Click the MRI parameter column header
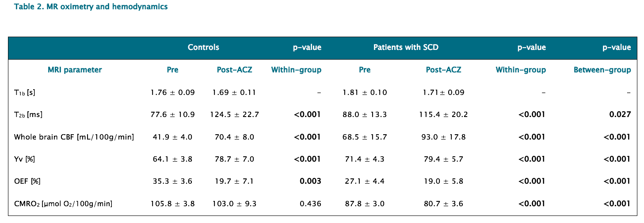Viewport: 644px width, 223px height. click(x=75, y=70)
